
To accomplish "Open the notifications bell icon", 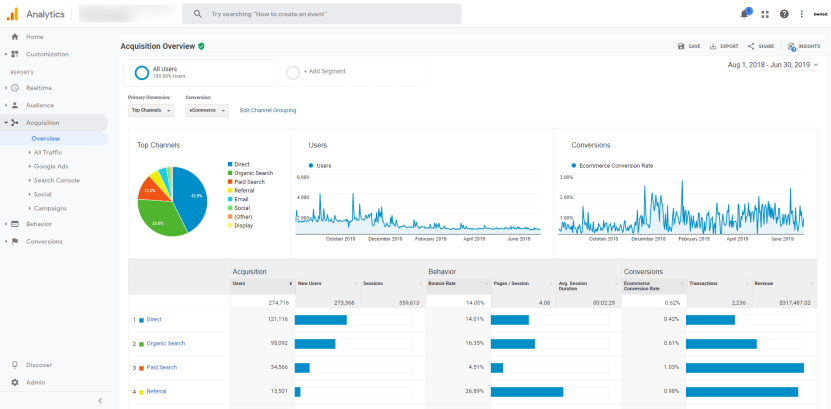I will [x=744, y=14].
